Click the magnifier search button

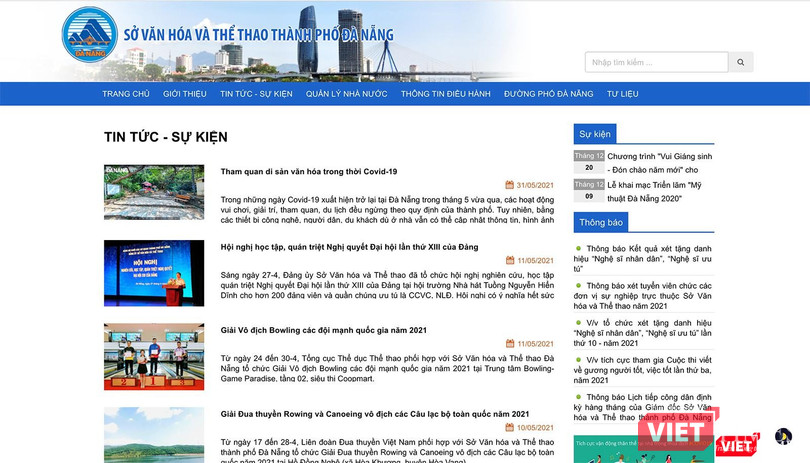coord(741,62)
